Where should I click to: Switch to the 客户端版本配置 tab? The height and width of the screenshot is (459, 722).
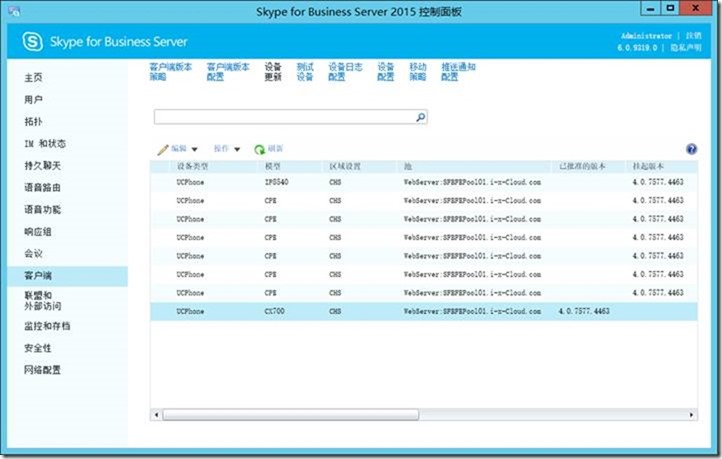point(228,72)
